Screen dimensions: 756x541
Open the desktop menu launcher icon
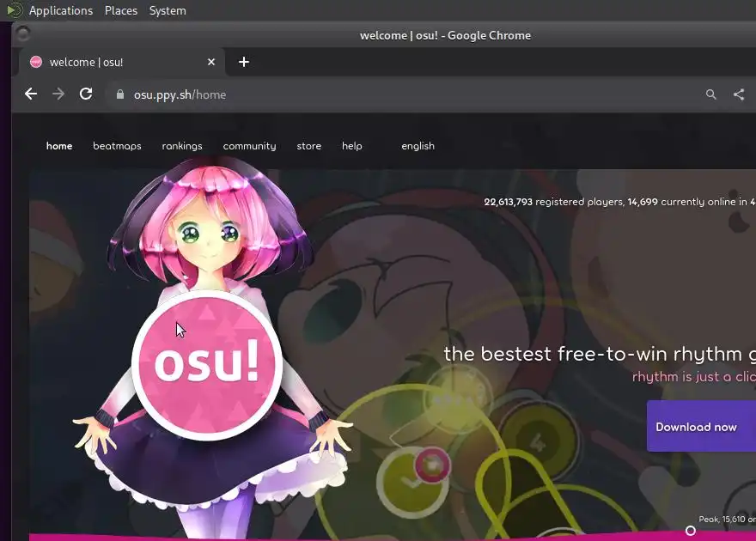coord(15,10)
